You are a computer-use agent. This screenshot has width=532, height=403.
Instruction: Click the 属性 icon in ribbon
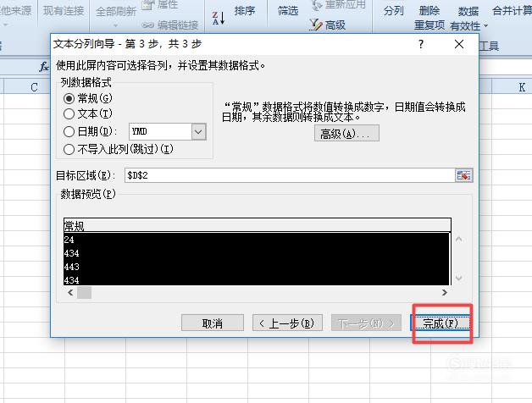click(147, 4)
